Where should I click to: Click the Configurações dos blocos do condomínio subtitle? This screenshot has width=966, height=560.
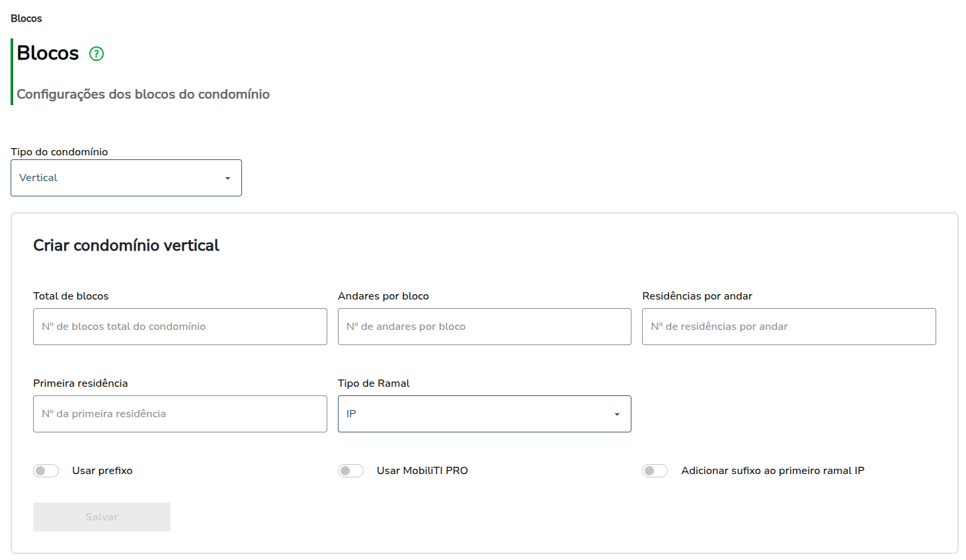pyautogui.click(x=143, y=94)
